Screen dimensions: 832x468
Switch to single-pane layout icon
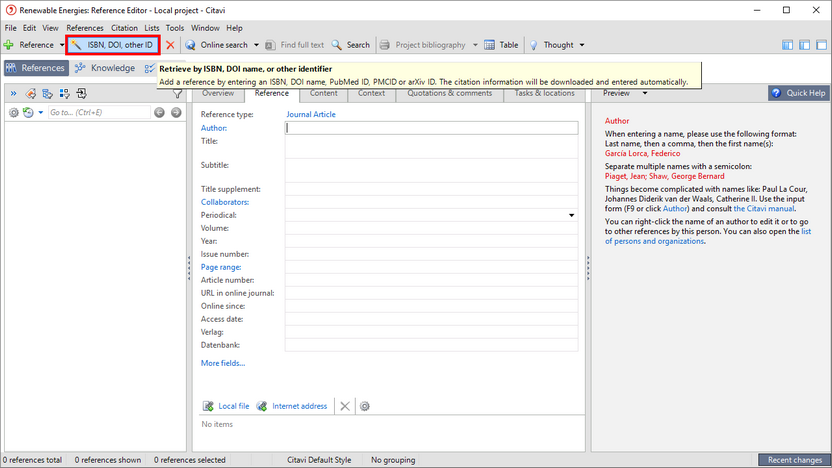[x=821, y=45]
